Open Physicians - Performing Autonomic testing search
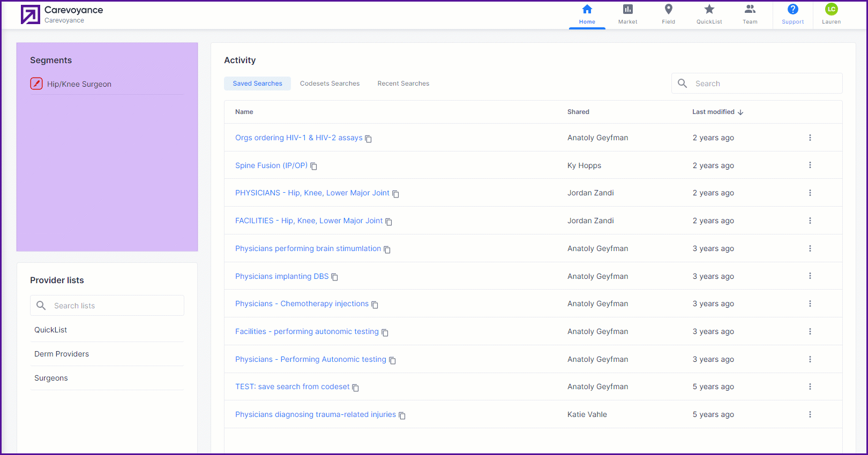Image resolution: width=868 pixels, height=455 pixels. [x=311, y=359]
